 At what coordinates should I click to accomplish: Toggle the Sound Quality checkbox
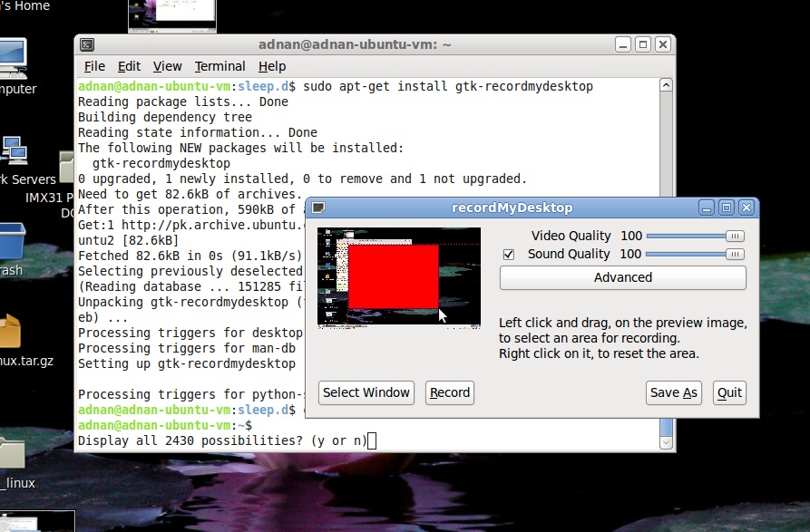click(x=509, y=255)
